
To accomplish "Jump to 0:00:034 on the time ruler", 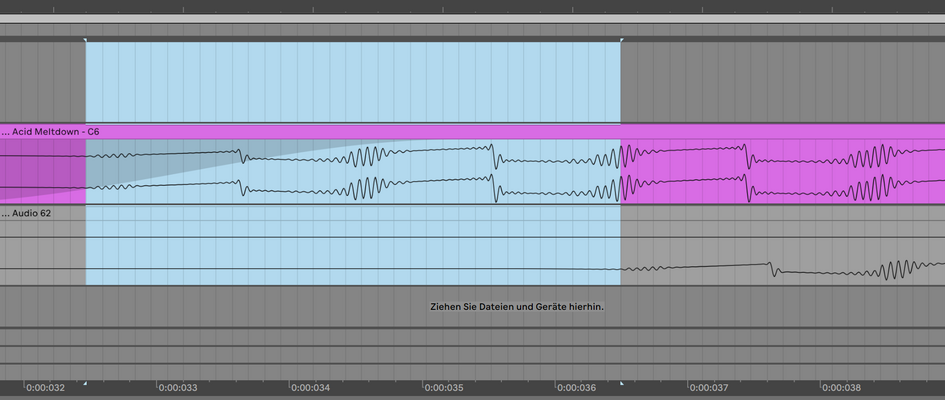I will [x=311, y=387].
